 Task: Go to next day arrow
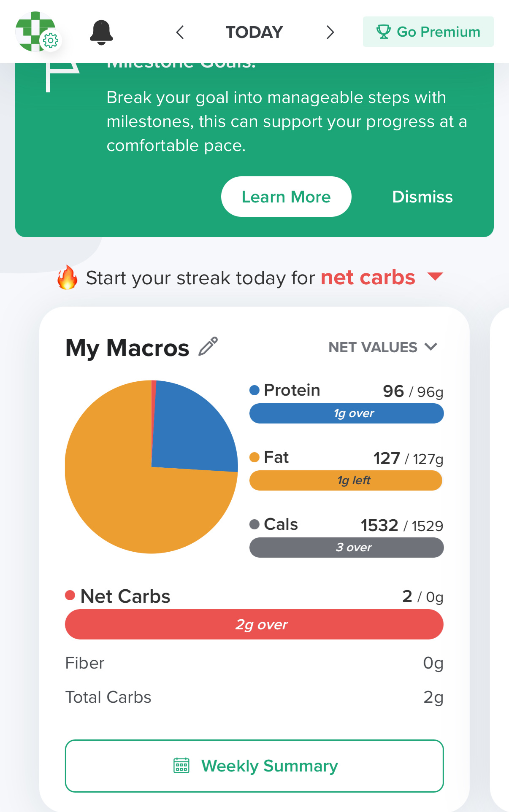click(330, 32)
